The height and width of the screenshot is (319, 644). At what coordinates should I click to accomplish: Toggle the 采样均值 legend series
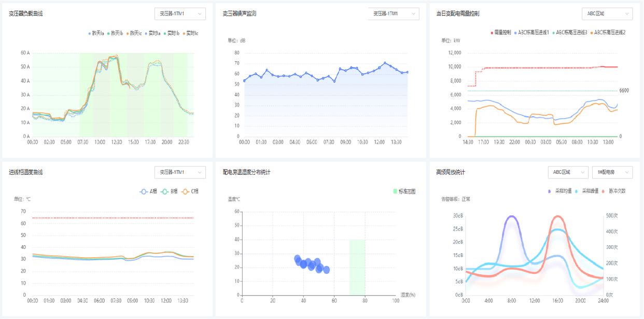click(559, 191)
